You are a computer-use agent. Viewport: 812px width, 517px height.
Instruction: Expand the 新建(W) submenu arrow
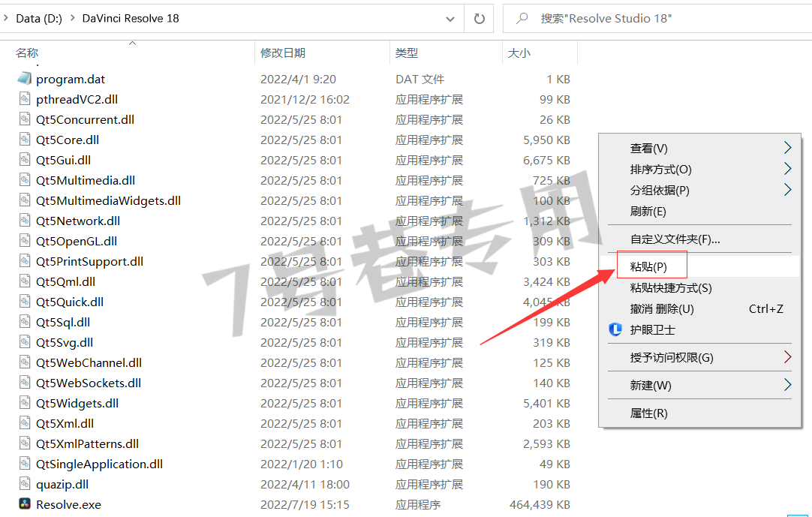point(788,385)
